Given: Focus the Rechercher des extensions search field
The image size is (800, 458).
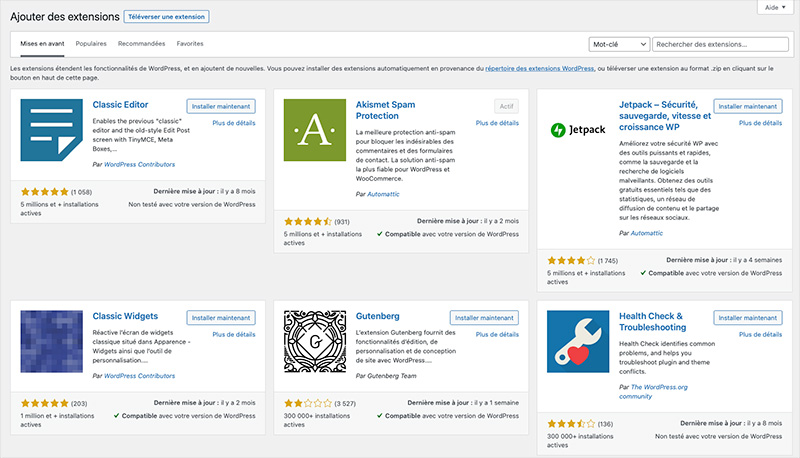Looking at the screenshot, I should click(720, 44).
